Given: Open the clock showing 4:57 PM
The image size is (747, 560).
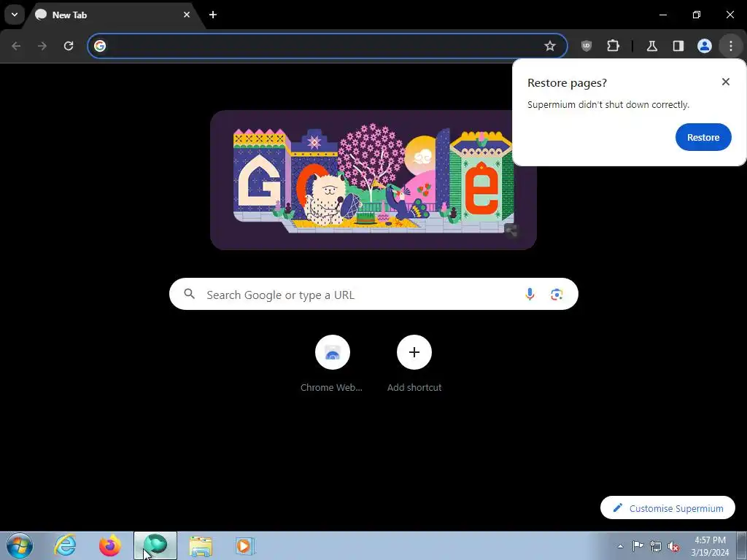Looking at the screenshot, I should point(710,545).
